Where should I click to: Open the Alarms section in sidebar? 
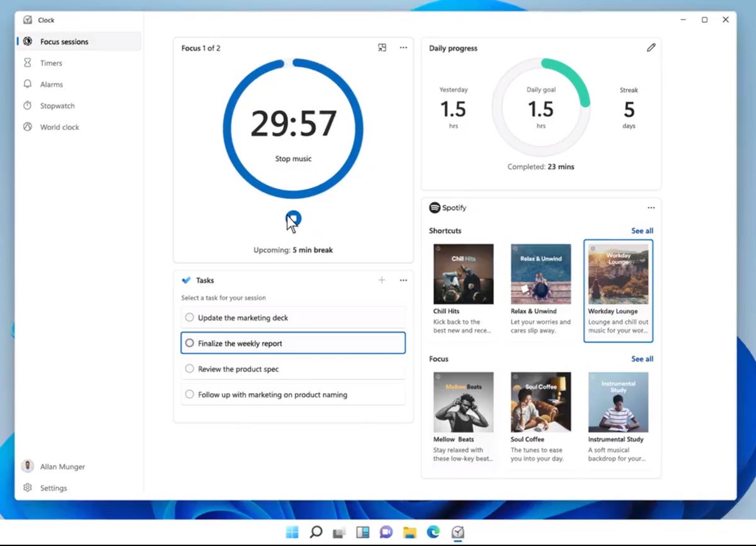(51, 84)
